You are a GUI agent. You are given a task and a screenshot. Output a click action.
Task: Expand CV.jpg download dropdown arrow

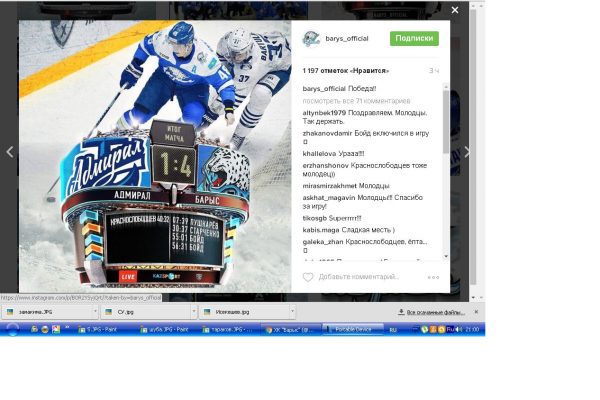coord(194,312)
